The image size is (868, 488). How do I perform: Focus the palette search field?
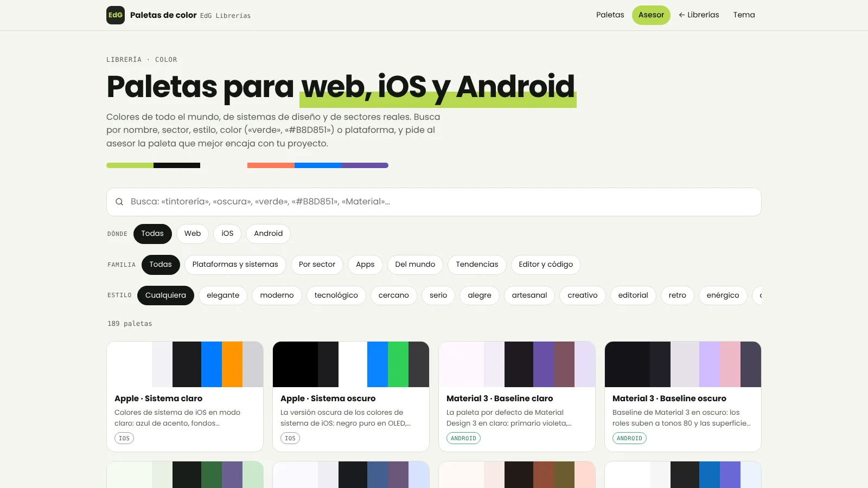pos(434,202)
